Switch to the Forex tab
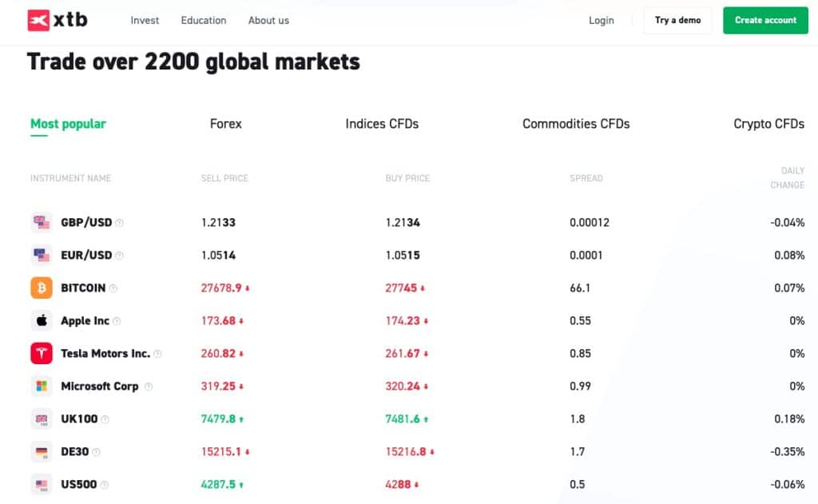 pyautogui.click(x=225, y=124)
